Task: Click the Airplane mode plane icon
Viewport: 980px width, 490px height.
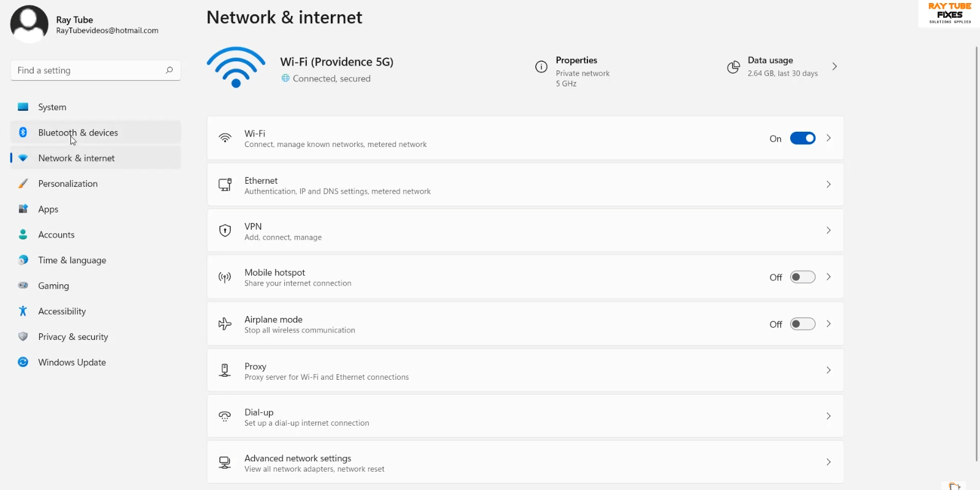Action: click(x=225, y=324)
